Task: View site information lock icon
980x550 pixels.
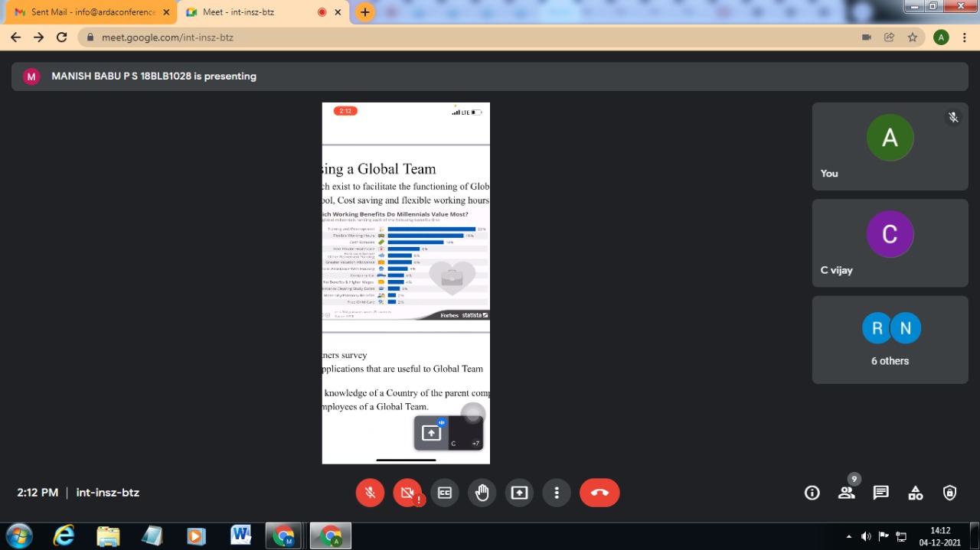Action: (x=91, y=37)
